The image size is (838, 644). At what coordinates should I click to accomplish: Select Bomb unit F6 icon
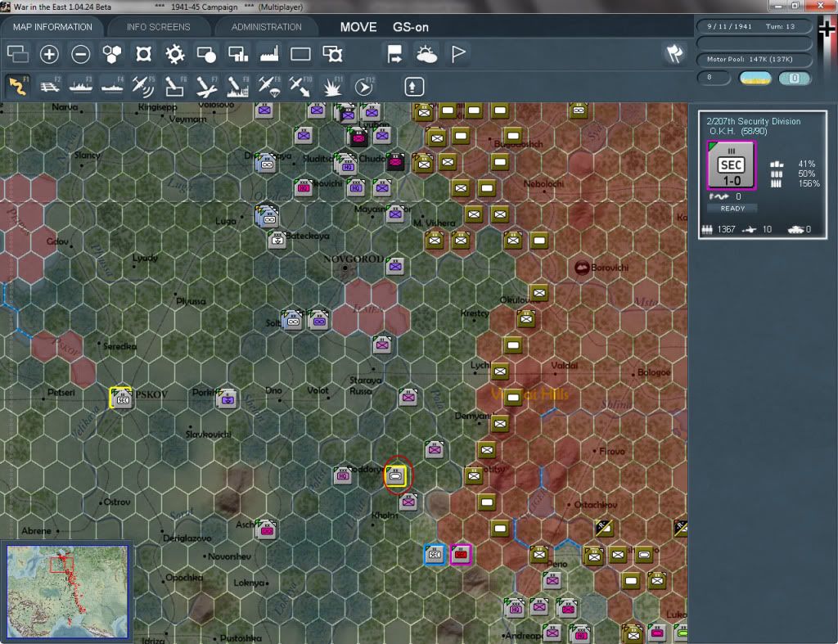pyautogui.click(x=175, y=86)
